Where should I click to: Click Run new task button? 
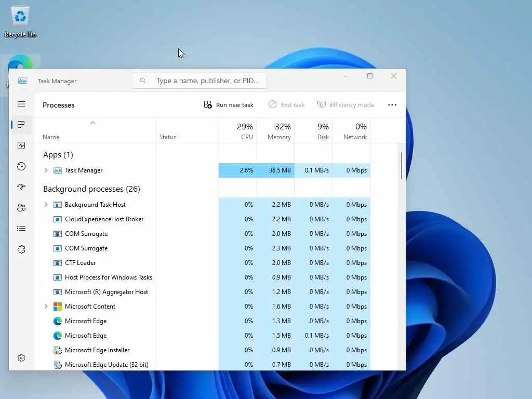(x=229, y=105)
